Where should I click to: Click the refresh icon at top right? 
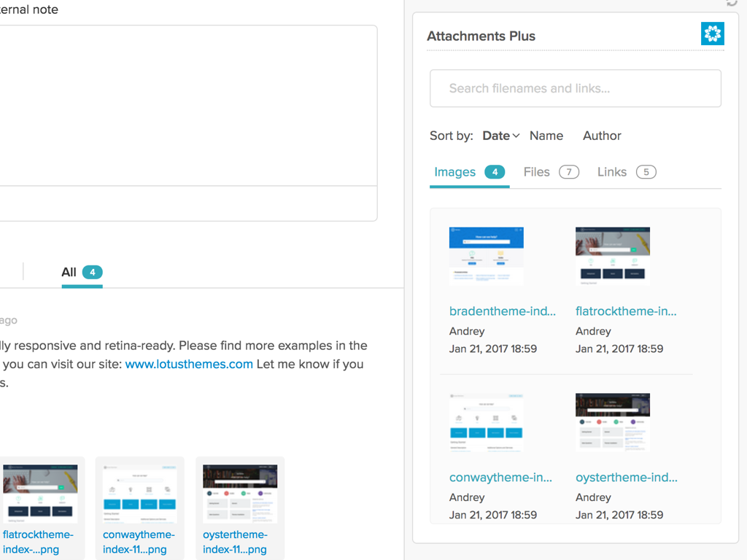[730, 4]
